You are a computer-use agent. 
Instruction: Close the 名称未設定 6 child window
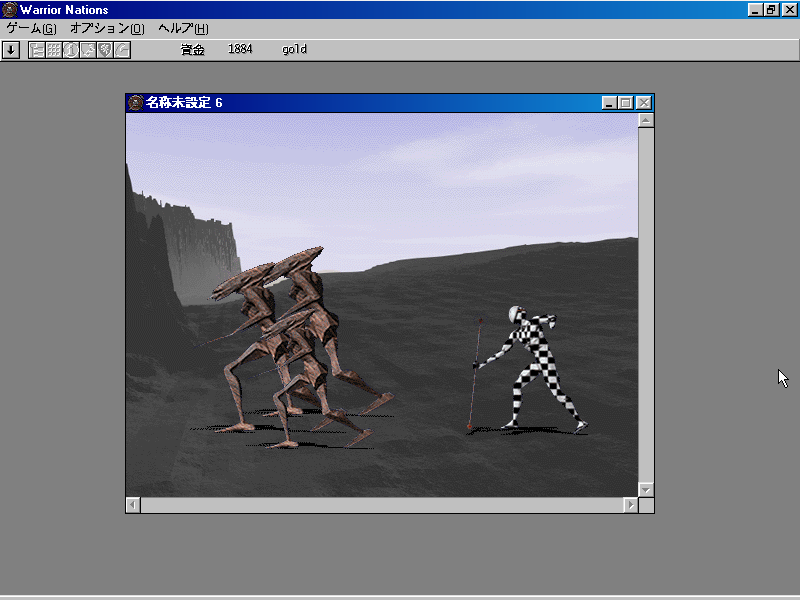click(x=644, y=103)
